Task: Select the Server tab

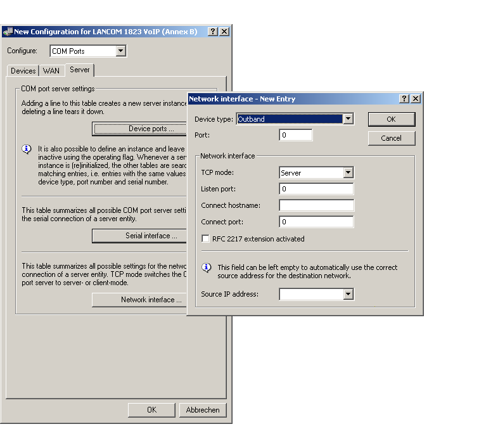Action: (x=80, y=70)
